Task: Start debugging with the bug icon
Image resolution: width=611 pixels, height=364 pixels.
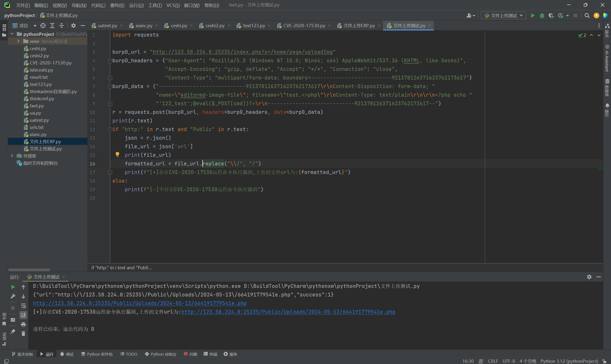Action: point(542,16)
